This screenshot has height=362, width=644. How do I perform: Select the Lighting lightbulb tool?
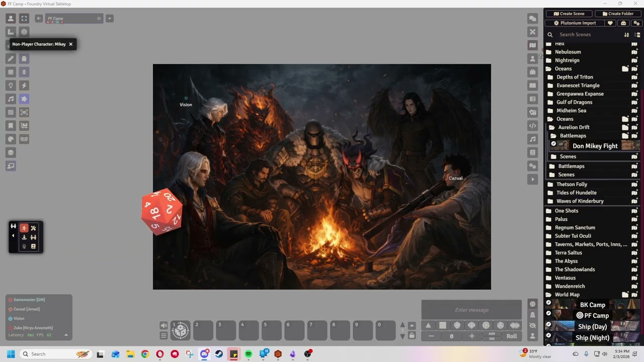tap(11, 85)
